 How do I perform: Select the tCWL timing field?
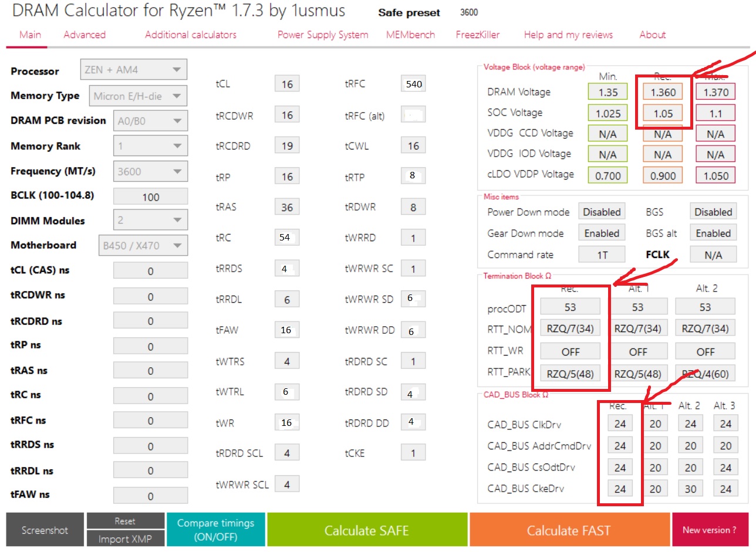coord(414,145)
